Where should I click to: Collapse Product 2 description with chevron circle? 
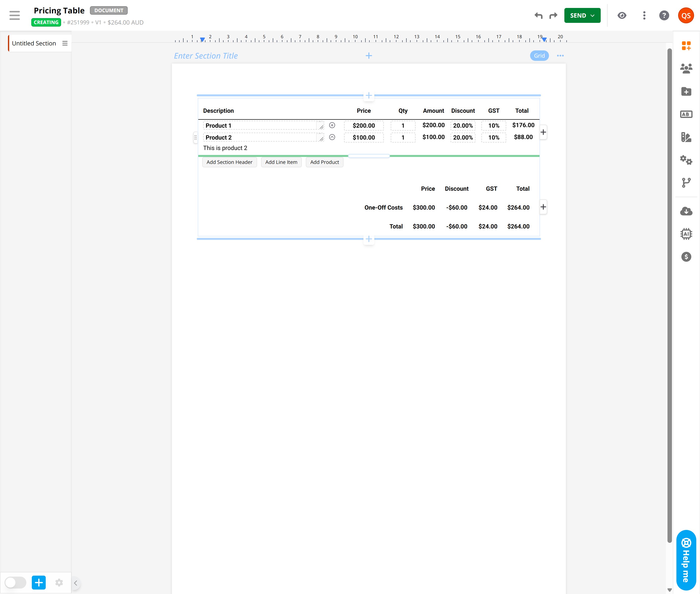332,137
